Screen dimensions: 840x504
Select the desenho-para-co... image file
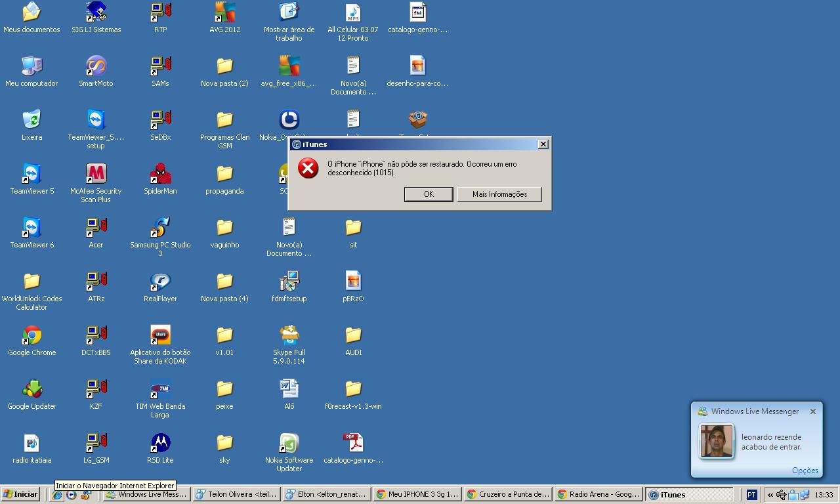click(417, 66)
